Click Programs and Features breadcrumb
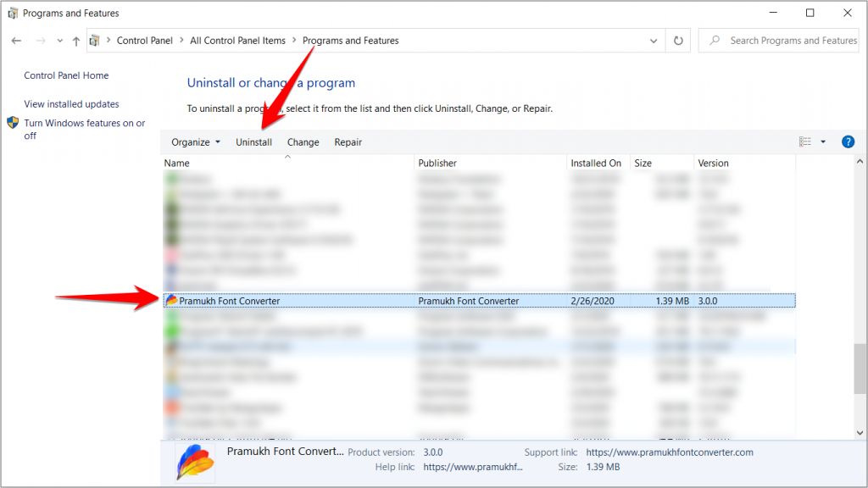 click(350, 41)
